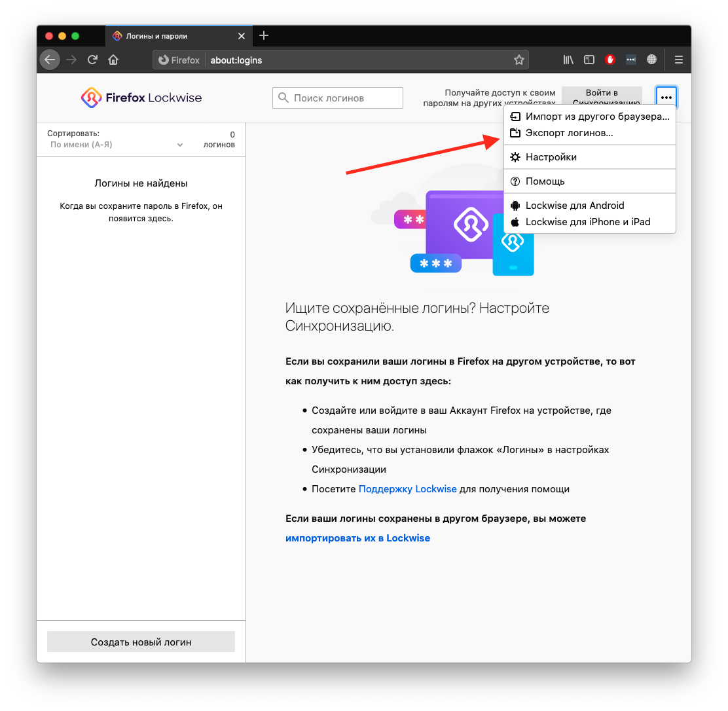Open a new tab with plus button
728x711 pixels.
[264, 36]
